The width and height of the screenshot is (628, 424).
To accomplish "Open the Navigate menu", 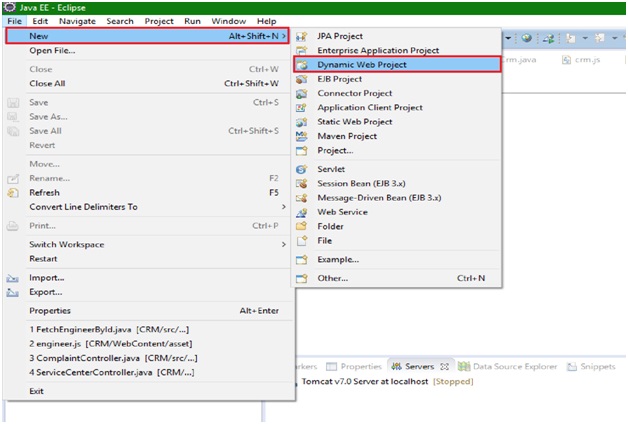I will pos(77,21).
